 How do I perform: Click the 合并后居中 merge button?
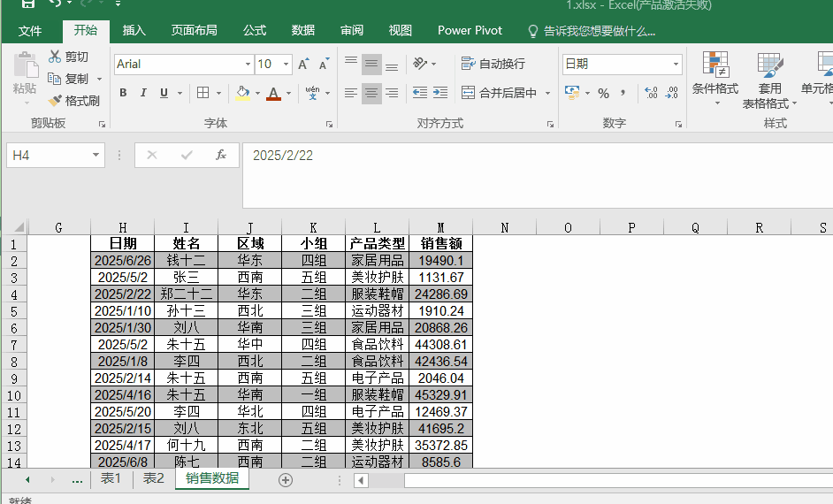(x=499, y=93)
